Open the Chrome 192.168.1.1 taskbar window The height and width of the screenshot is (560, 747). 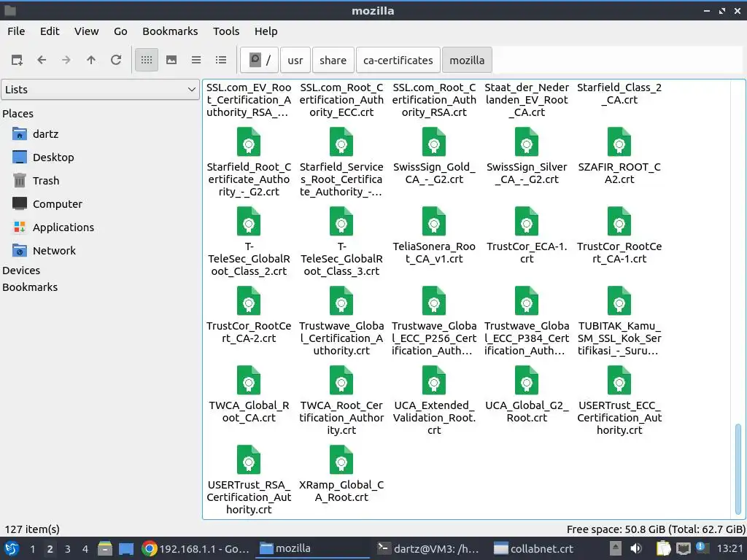click(196, 549)
